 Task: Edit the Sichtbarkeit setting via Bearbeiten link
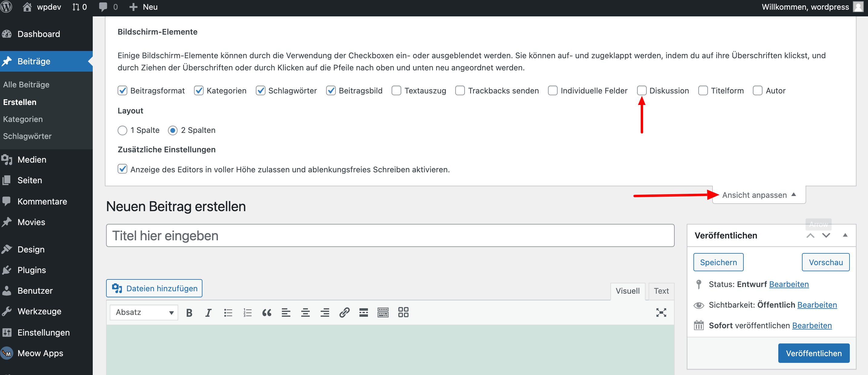[817, 305]
